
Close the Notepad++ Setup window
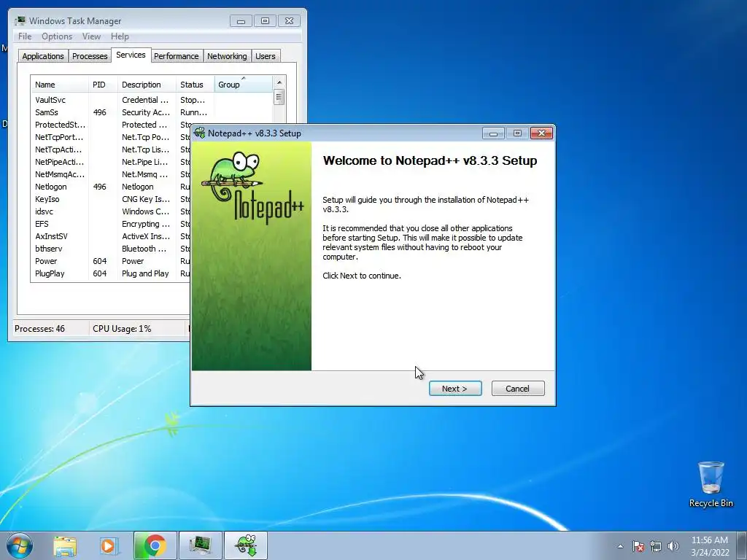(x=541, y=133)
